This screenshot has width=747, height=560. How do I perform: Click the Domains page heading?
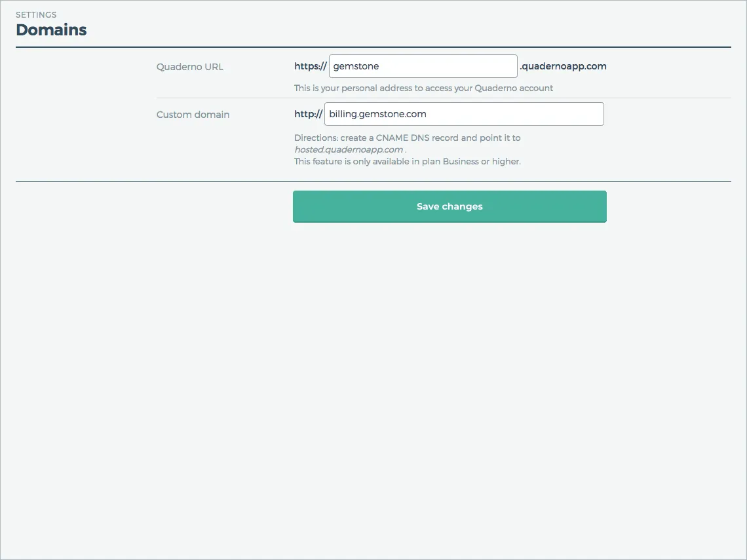pos(51,29)
